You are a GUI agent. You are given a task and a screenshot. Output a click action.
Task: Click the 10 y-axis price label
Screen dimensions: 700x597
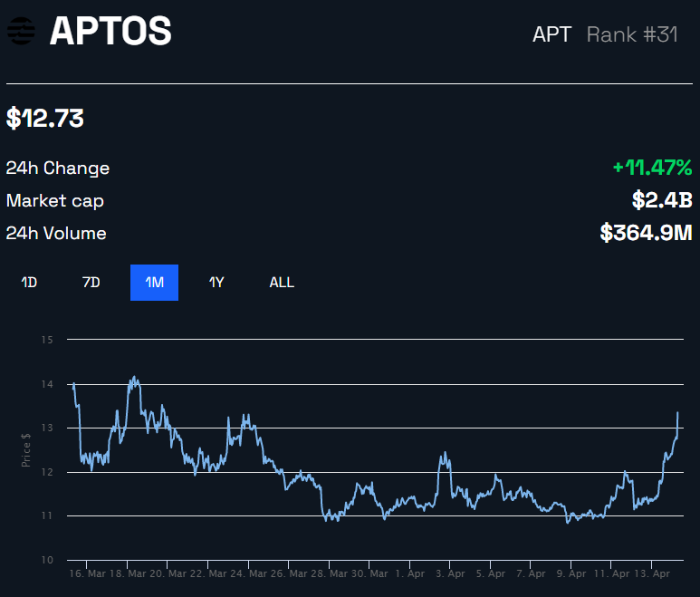click(47, 560)
